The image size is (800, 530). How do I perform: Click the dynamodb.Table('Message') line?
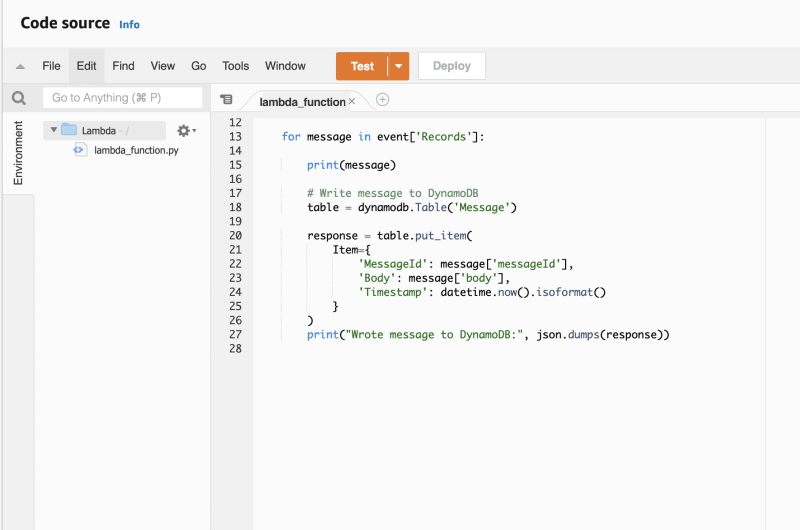tap(412, 207)
